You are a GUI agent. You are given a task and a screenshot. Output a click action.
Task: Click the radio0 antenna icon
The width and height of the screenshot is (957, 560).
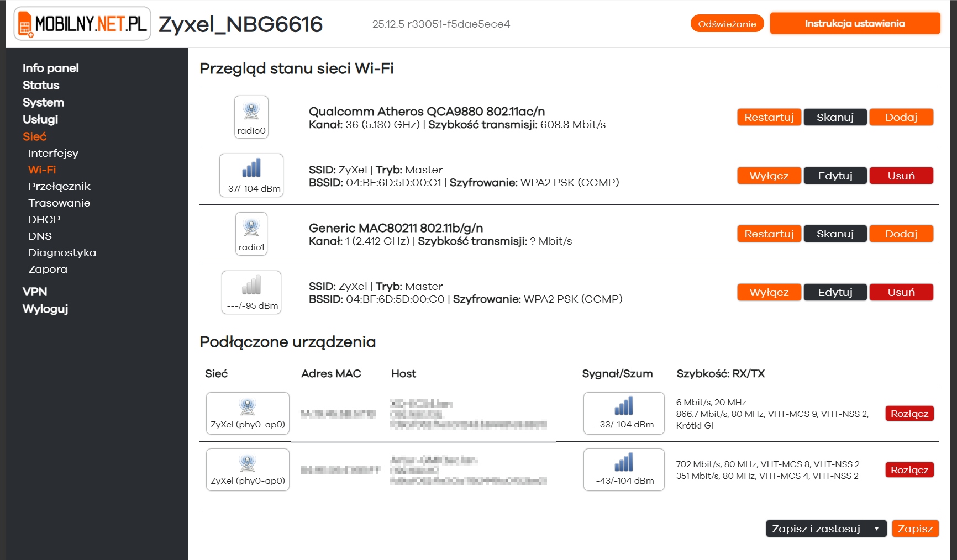coord(251,117)
